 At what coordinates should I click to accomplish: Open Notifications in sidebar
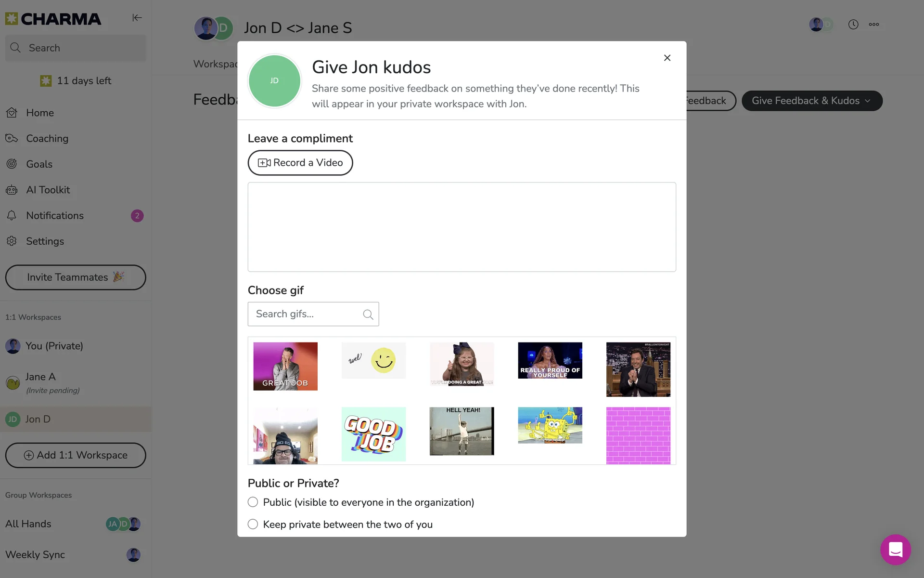tap(55, 216)
